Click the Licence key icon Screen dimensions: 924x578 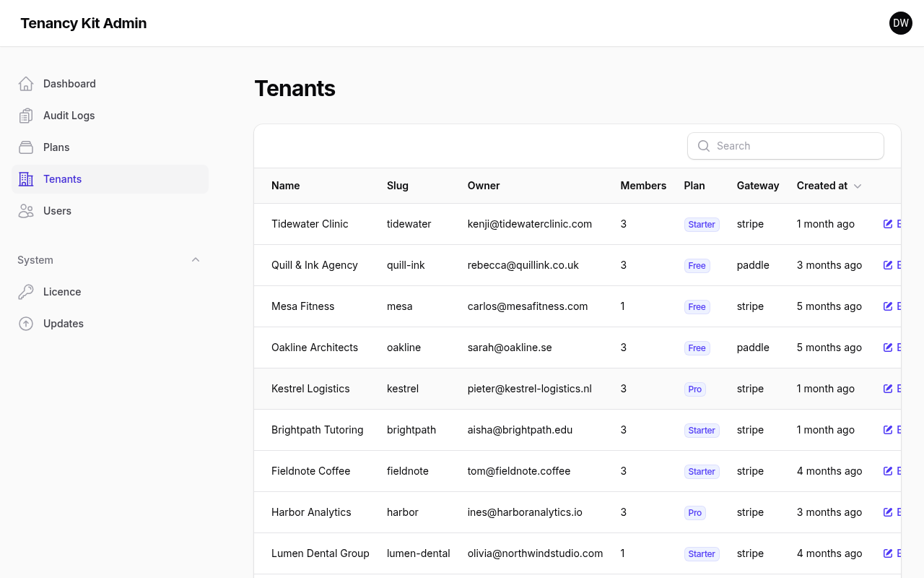[x=26, y=292]
